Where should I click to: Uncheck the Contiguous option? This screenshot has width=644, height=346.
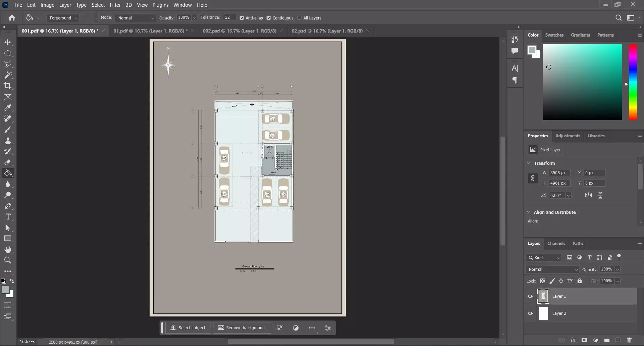(x=269, y=18)
